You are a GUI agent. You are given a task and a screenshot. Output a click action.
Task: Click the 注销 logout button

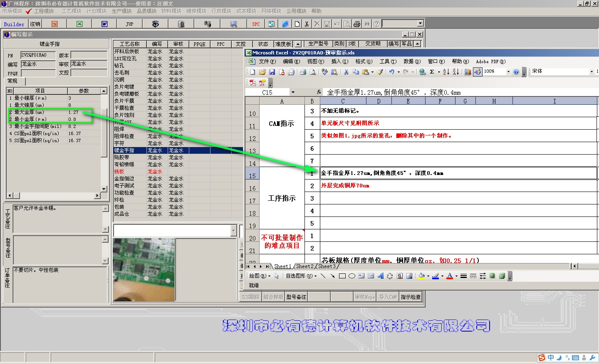click(35, 24)
